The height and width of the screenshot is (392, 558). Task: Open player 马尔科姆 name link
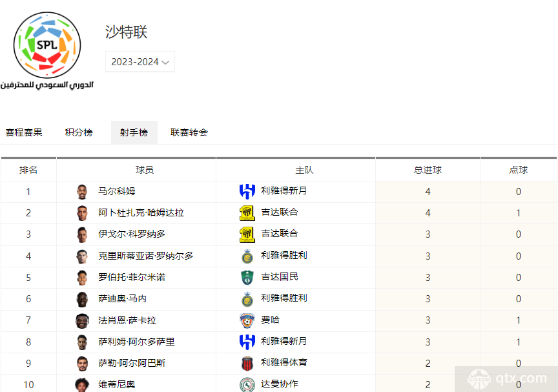[x=117, y=191]
